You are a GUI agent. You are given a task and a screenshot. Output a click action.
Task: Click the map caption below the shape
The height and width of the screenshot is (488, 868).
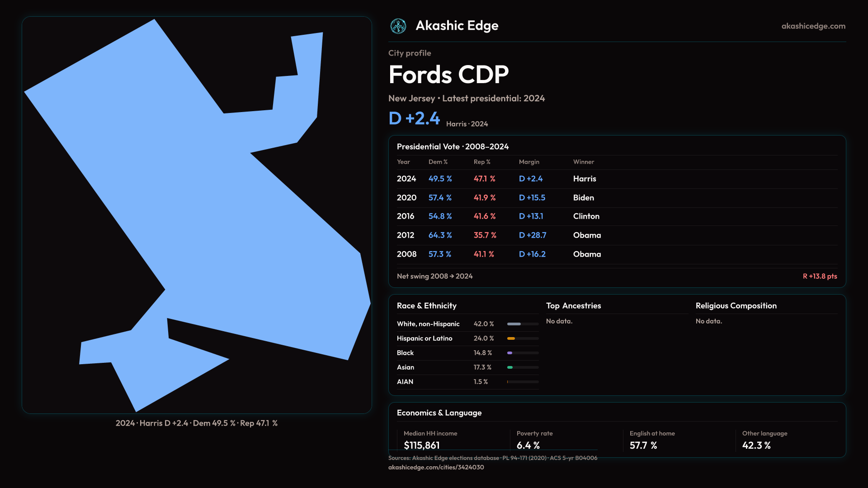pos(197,423)
